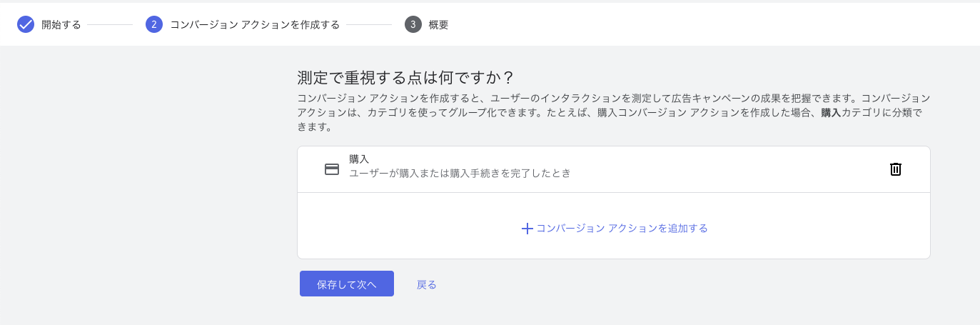The height and width of the screenshot is (325, 980).
Task: Click empty space in the 購入 row
Action: click(714, 169)
